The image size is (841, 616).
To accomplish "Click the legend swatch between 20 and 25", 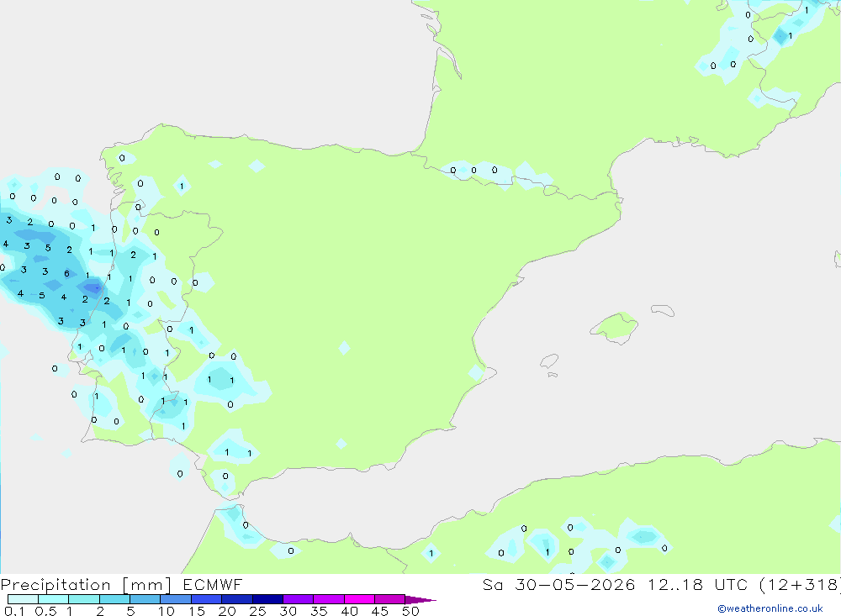I will pyautogui.click(x=237, y=599).
